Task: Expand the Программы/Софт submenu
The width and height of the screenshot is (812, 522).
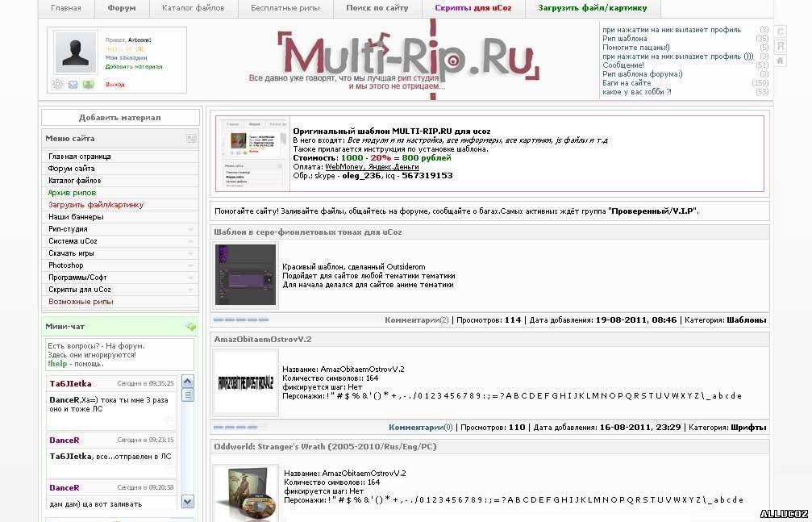Action: (x=191, y=278)
